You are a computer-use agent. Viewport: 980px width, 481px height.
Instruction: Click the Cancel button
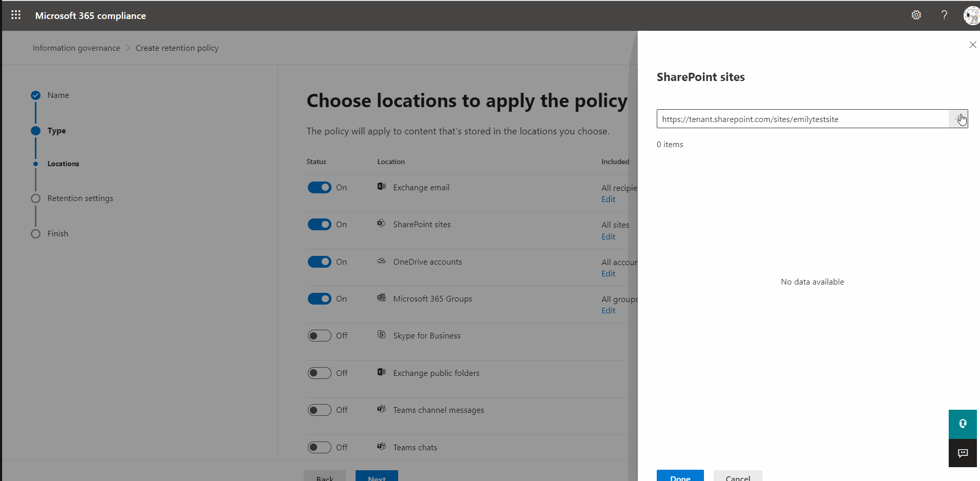(738, 476)
